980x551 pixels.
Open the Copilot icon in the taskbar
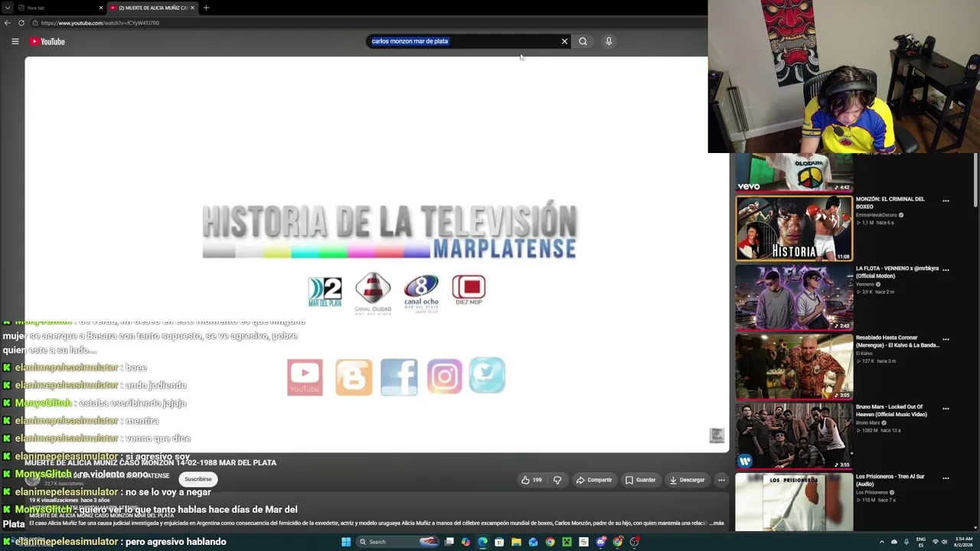(x=465, y=542)
